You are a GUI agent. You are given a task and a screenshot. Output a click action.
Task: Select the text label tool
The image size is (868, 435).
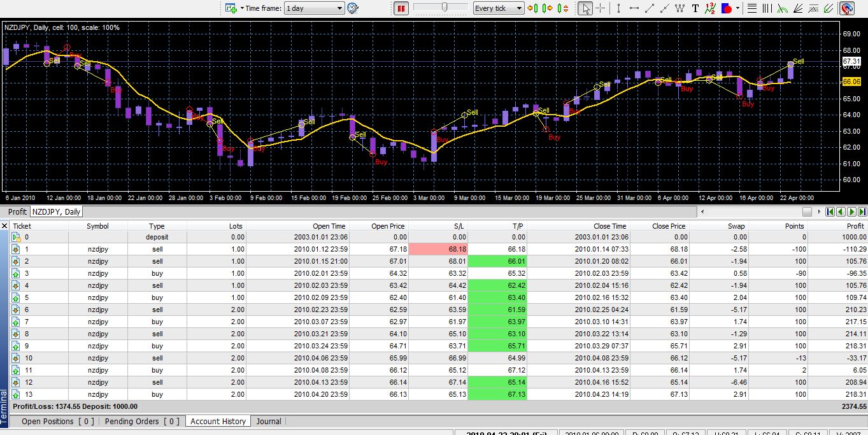tap(695, 8)
